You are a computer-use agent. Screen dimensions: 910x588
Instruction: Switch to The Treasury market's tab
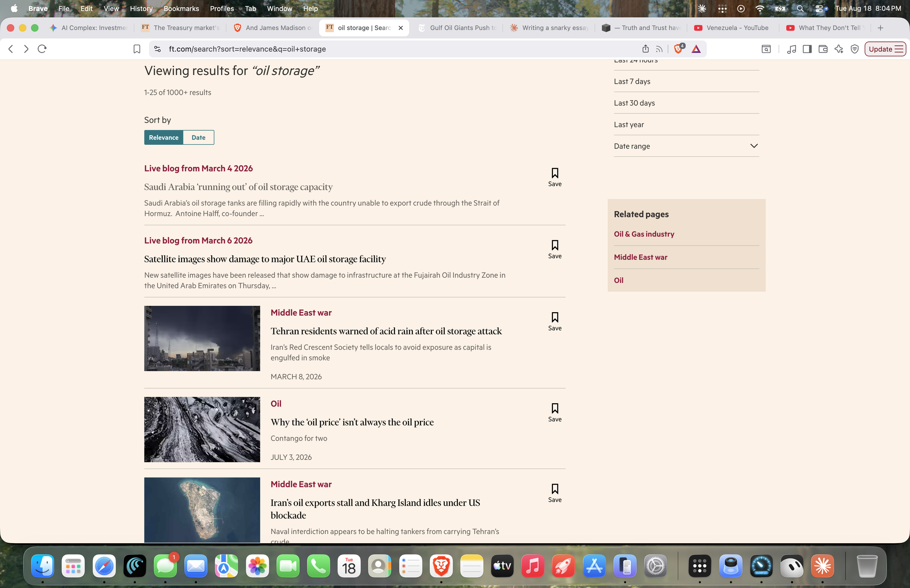[x=181, y=28]
